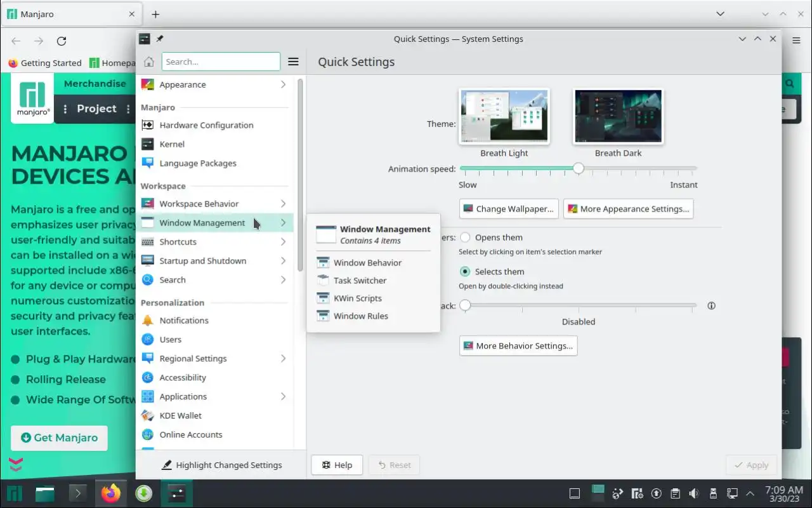812x508 pixels.
Task: Click the KWin Scripts icon in popup
Action: 323,298
